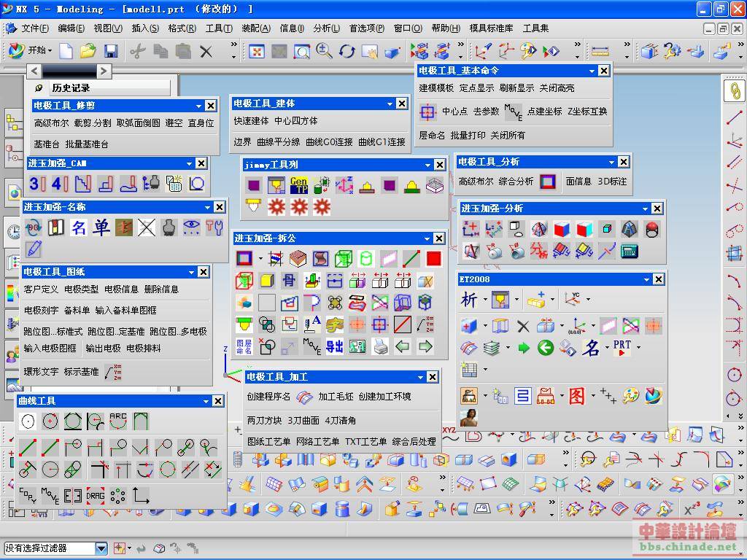Viewport: 747px width, 560px height.
Task: Open the 文件(F) menu
Action: point(35,28)
